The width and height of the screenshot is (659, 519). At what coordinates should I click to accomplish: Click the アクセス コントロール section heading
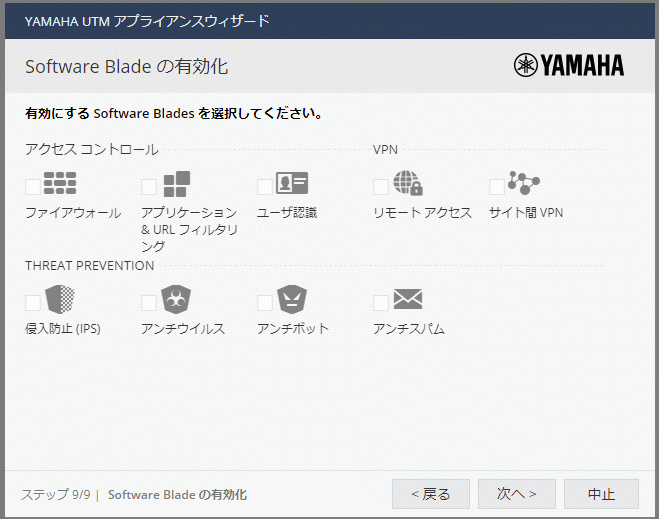pos(92,149)
